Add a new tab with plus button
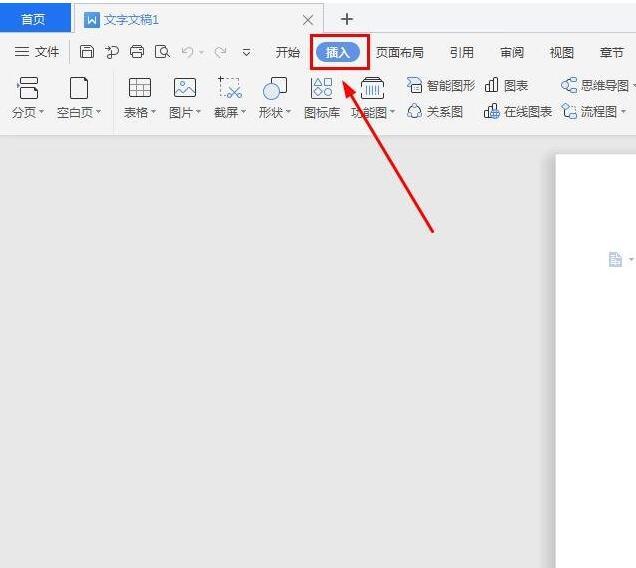The width and height of the screenshot is (636, 568). [x=347, y=19]
